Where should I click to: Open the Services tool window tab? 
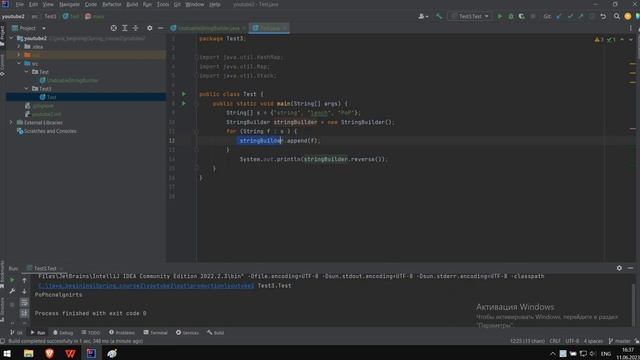pyautogui.click(x=187, y=333)
